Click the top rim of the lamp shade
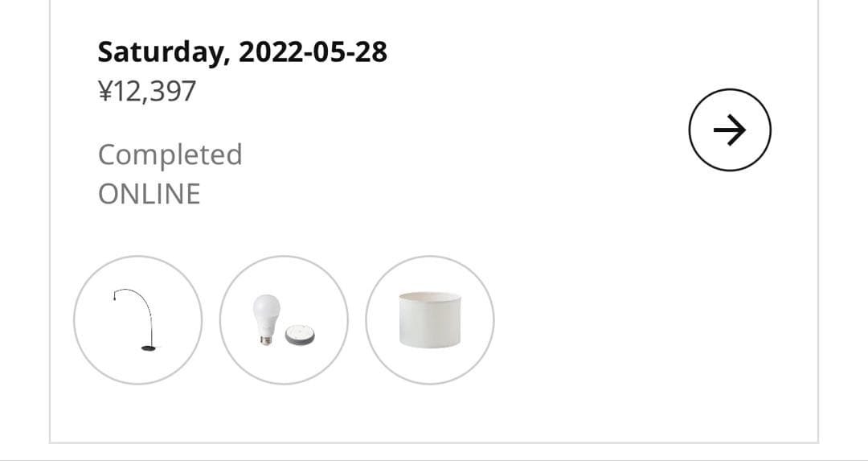Image resolution: width=868 pixels, height=461 pixels. coord(430,295)
